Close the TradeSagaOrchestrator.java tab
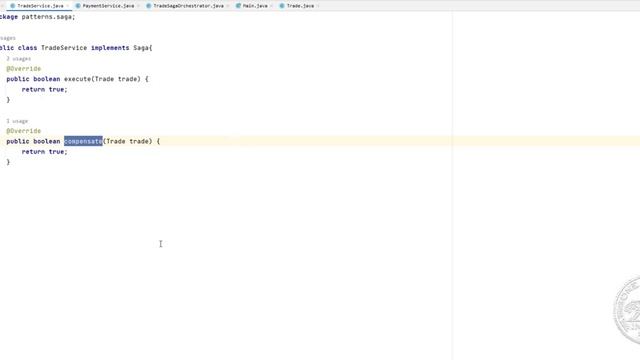 click(x=228, y=6)
